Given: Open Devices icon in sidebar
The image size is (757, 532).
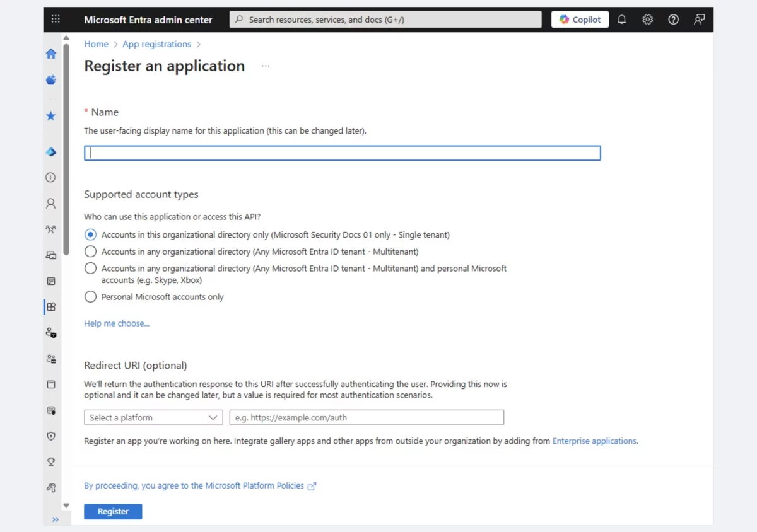Looking at the screenshot, I should [51, 255].
